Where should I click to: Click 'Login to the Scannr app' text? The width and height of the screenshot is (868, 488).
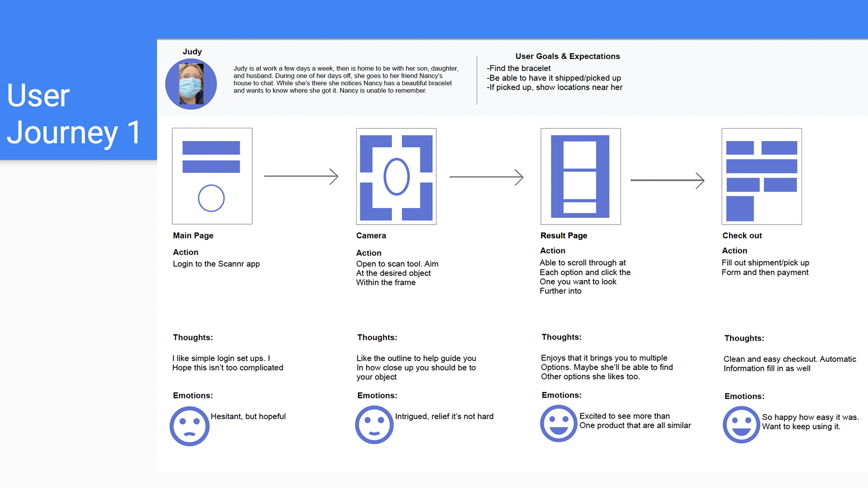click(216, 264)
